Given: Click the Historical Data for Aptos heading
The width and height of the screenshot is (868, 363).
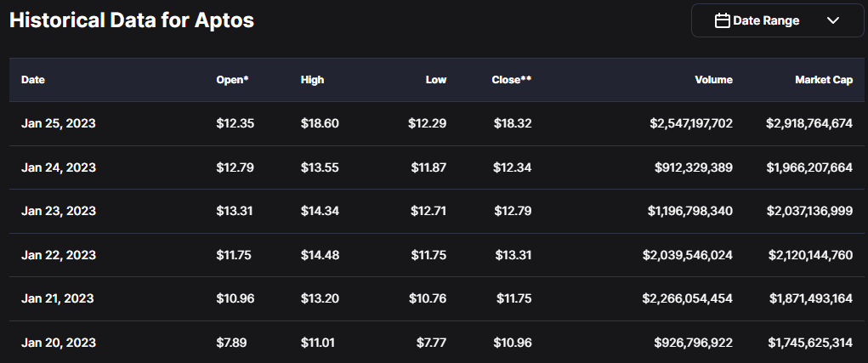Looking at the screenshot, I should click(x=132, y=21).
